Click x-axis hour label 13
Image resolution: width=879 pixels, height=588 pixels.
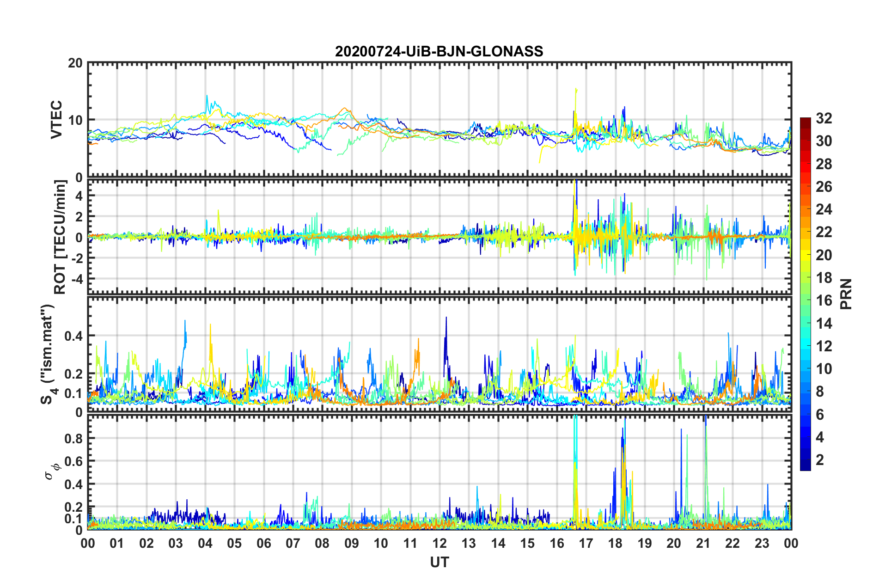click(x=469, y=543)
